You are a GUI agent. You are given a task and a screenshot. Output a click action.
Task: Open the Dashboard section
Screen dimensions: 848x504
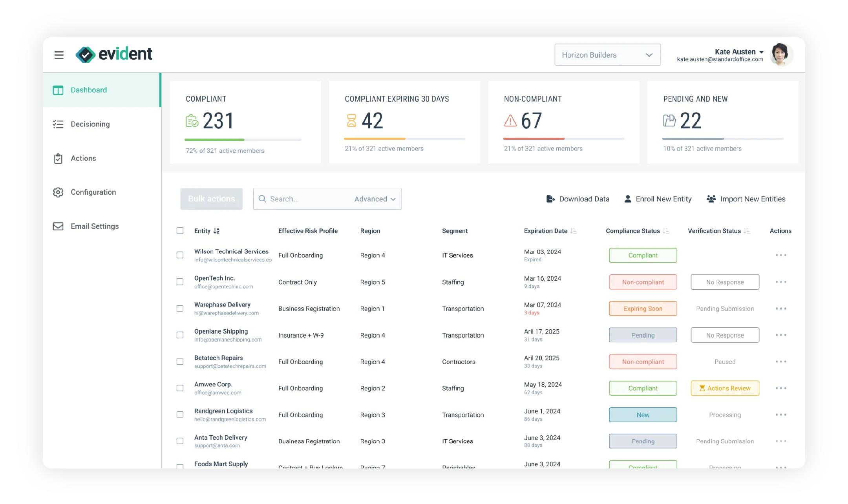point(102,90)
